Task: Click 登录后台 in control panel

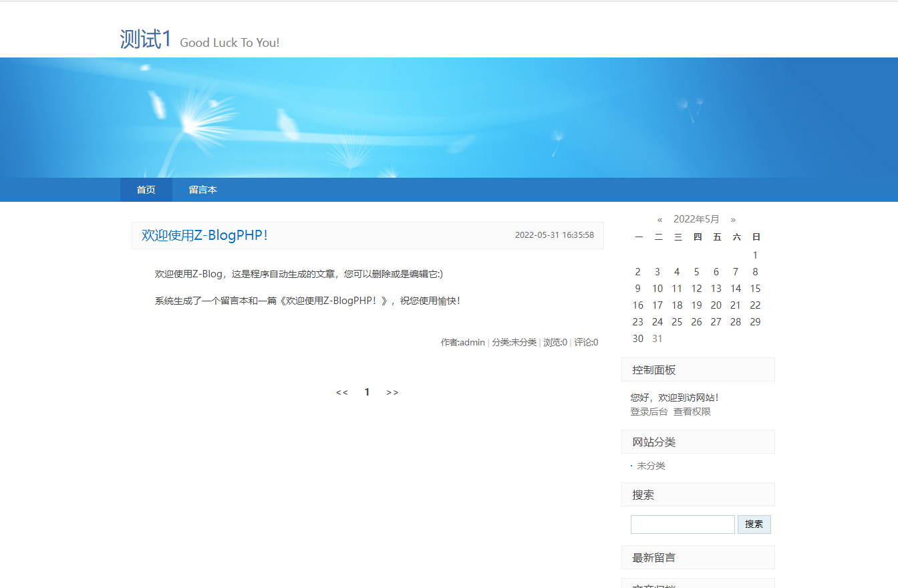Action: [x=649, y=412]
